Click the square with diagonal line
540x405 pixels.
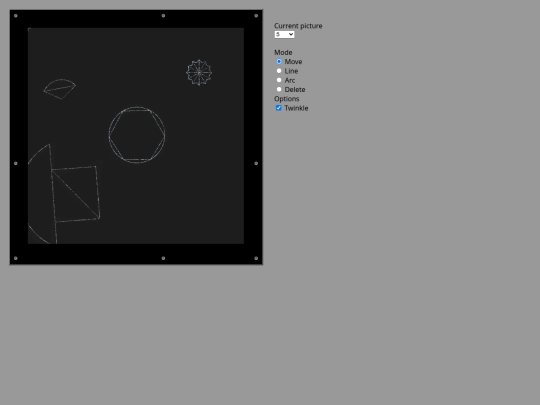coord(76,194)
